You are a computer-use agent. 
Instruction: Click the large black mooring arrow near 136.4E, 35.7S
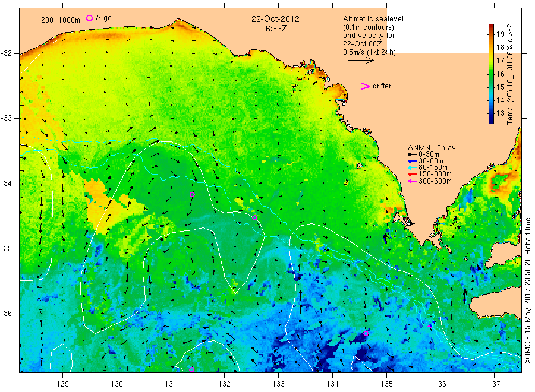click(465, 296)
